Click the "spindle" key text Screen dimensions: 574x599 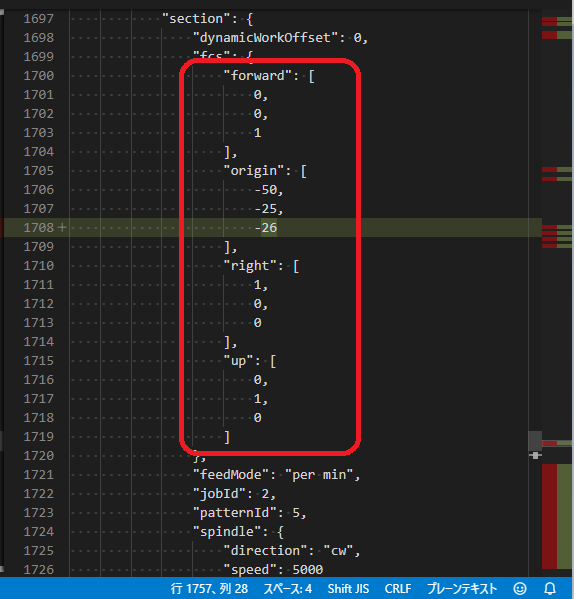tap(227, 532)
